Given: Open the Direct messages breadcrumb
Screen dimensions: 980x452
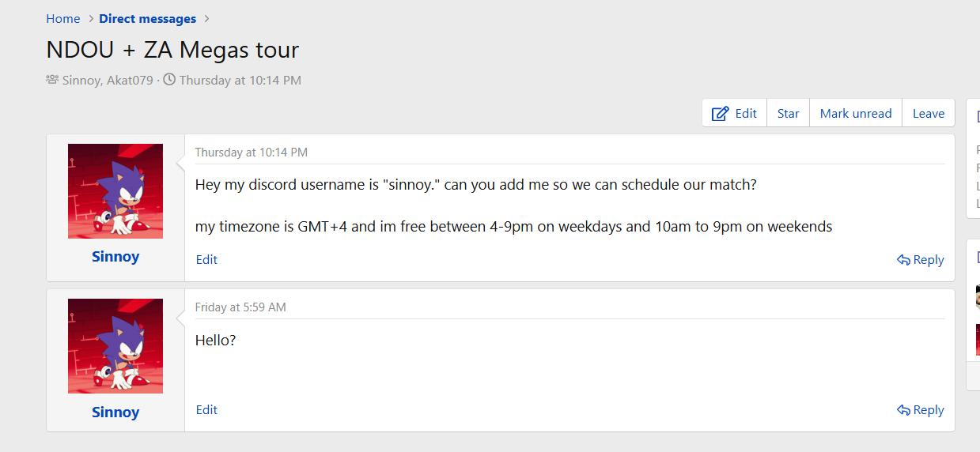Looking at the screenshot, I should point(147,19).
